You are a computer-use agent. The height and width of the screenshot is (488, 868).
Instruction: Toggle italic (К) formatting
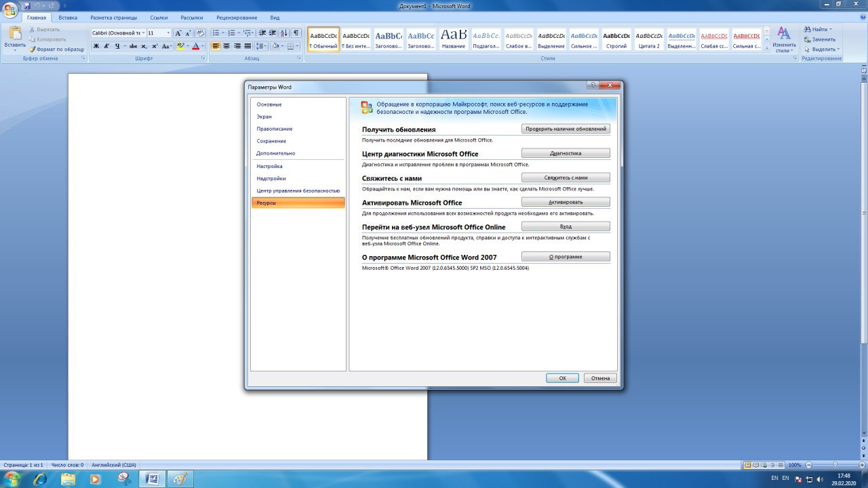pos(106,46)
